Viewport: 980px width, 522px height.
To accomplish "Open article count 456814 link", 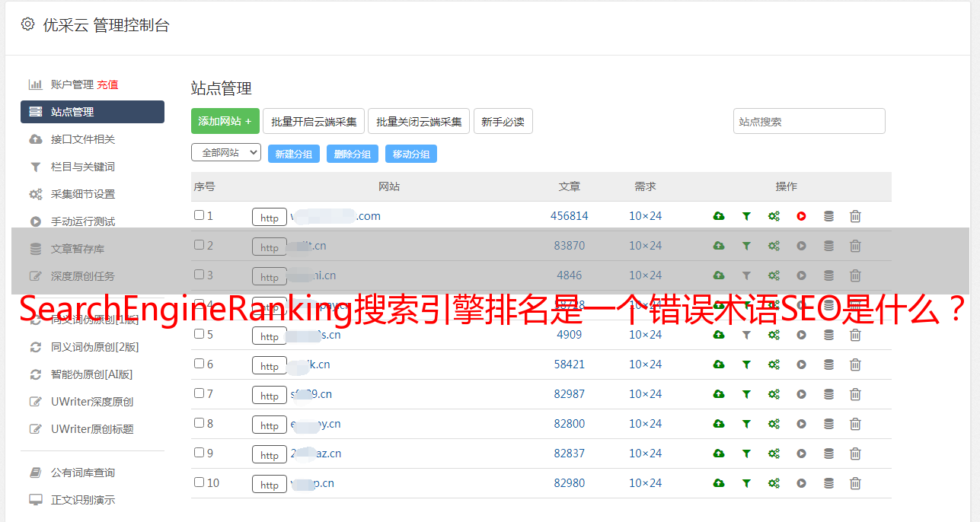I will 570,216.
